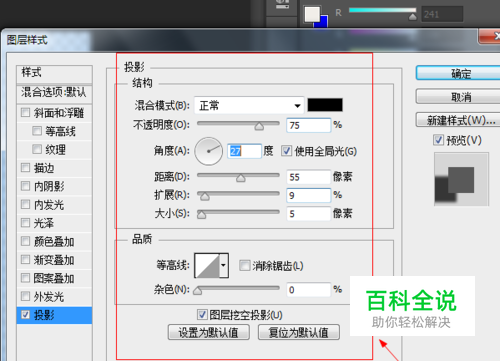
Task: Open the 等高线 contour picker arrow
Action: (224, 265)
